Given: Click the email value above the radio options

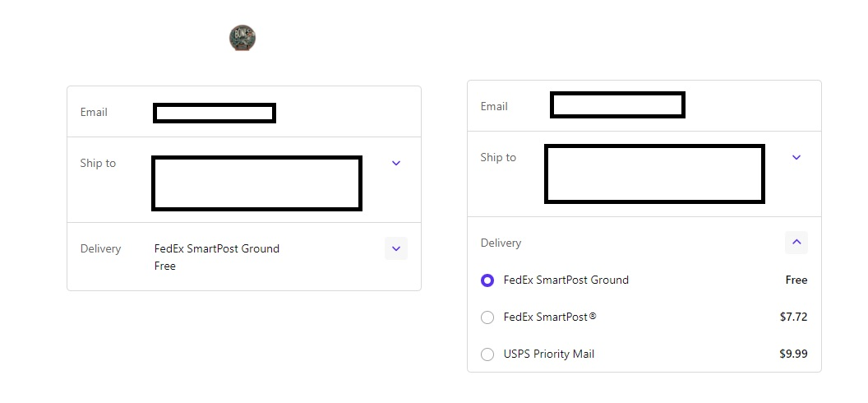Looking at the screenshot, I should tap(617, 105).
